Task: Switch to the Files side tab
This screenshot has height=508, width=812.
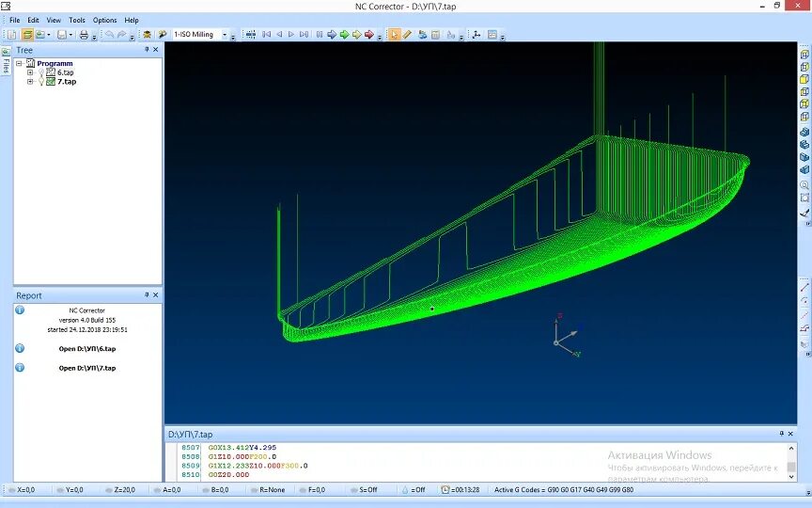Action: (6, 61)
